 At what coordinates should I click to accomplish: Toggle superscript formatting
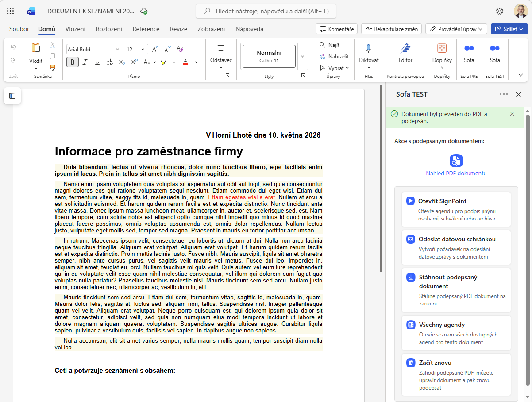pos(135,62)
